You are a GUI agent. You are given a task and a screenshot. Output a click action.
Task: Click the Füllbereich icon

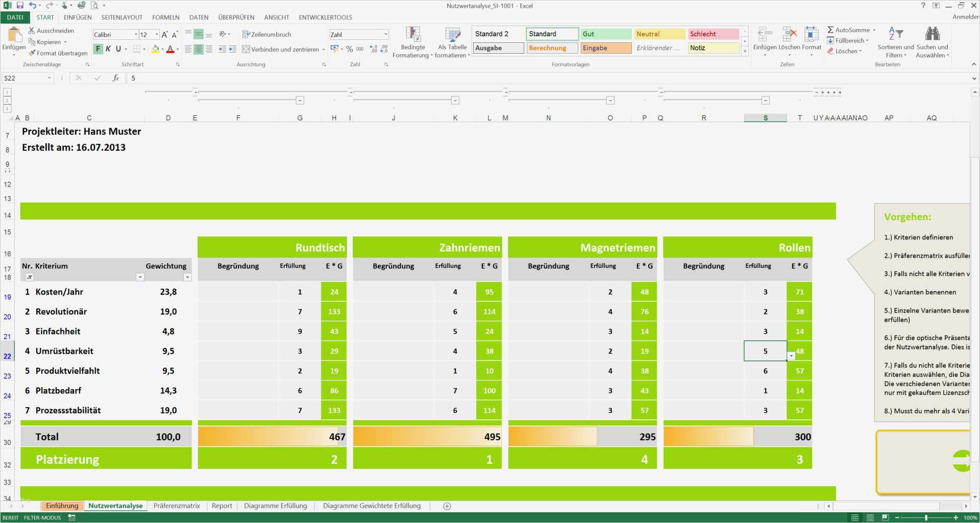point(831,40)
